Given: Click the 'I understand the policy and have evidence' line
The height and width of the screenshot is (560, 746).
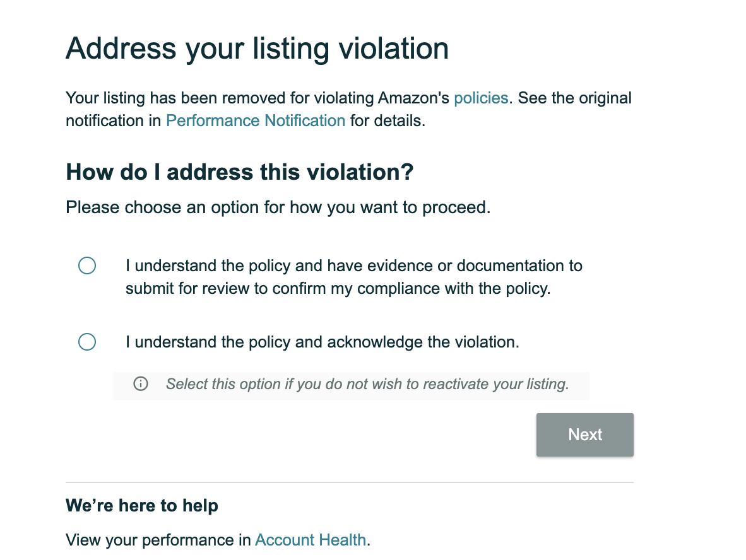Looking at the screenshot, I should point(354,265).
